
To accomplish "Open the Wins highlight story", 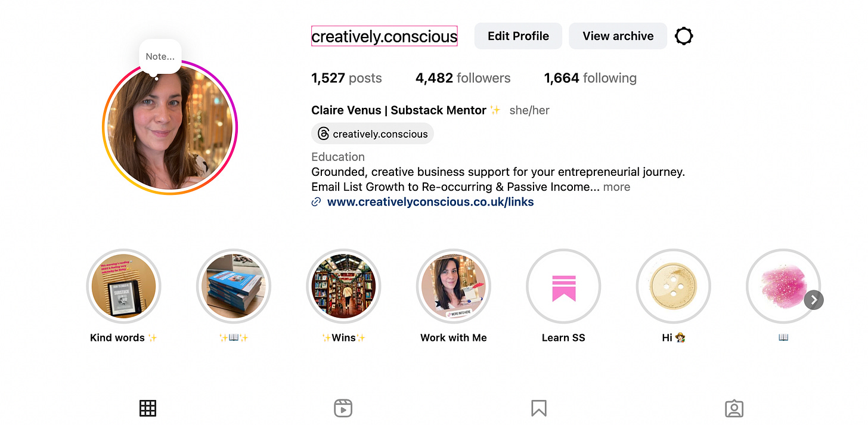I will point(343,286).
